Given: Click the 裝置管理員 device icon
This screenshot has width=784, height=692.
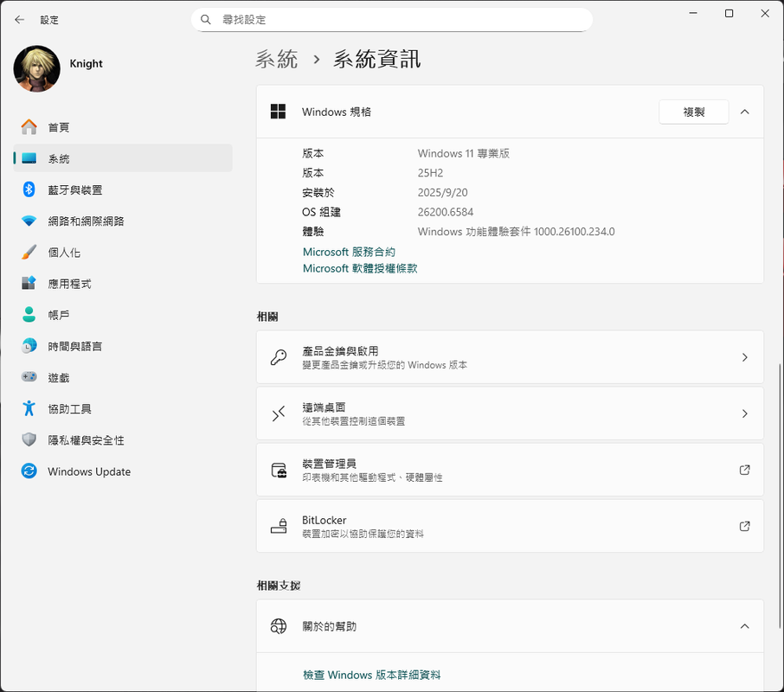Looking at the screenshot, I should 279,471.
